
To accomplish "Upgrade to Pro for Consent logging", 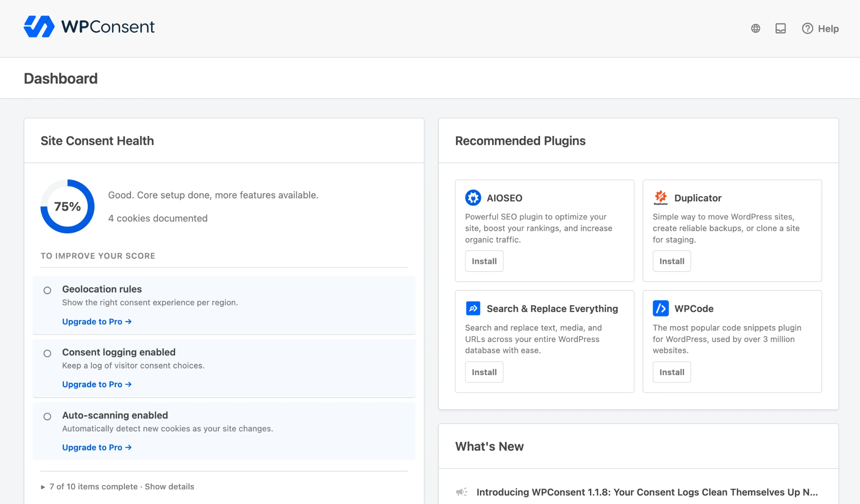I will (97, 384).
